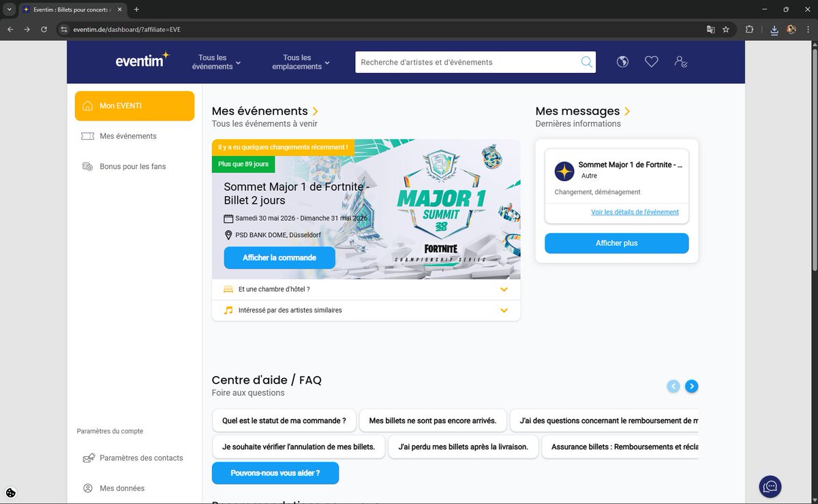Open Mes événements heading arrow
This screenshot has width=818, height=504.
click(x=315, y=111)
